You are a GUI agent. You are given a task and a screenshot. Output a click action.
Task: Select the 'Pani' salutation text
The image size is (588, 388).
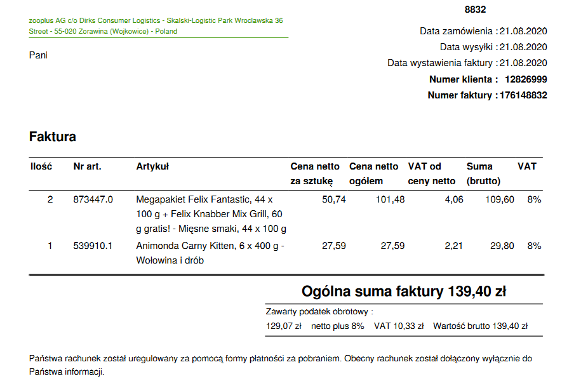pos(38,55)
